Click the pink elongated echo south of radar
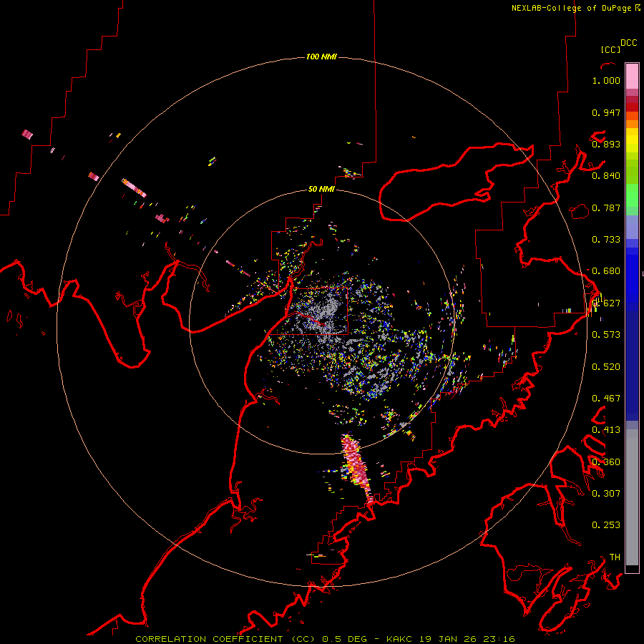 click(356, 467)
